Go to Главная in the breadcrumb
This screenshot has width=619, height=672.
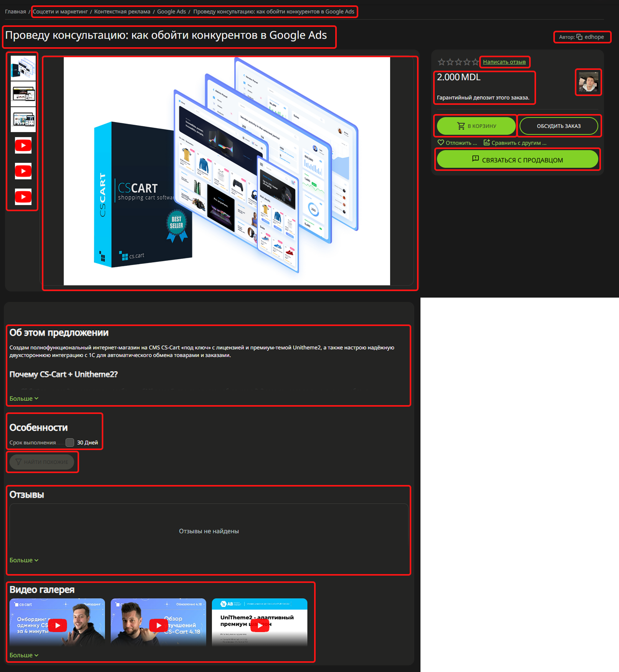[15, 12]
